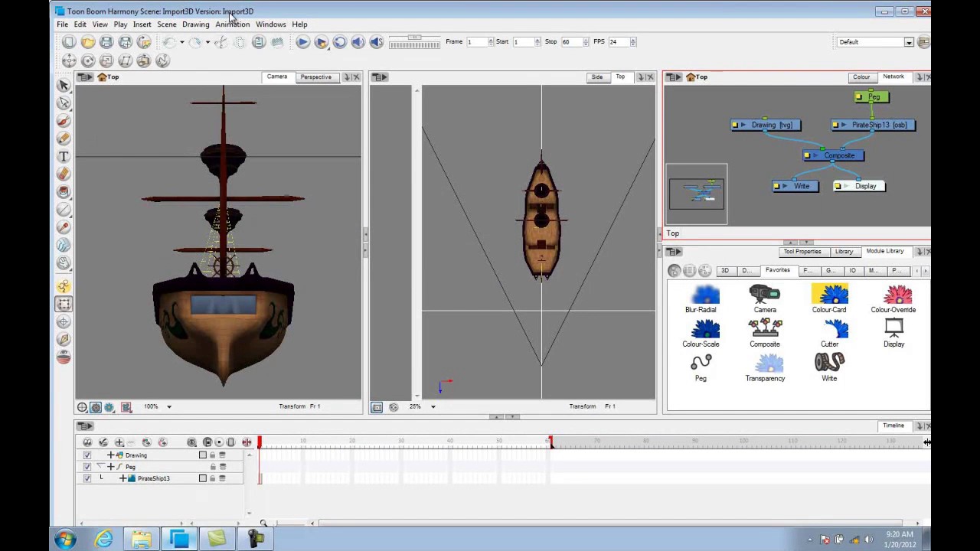
Task: Click the Top home icon in Network view
Action: [x=691, y=77]
